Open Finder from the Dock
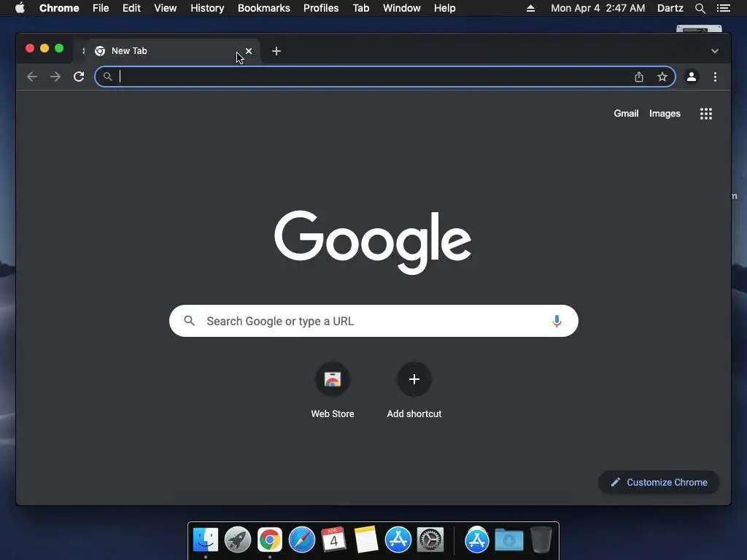The width and height of the screenshot is (747, 560). [205, 540]
